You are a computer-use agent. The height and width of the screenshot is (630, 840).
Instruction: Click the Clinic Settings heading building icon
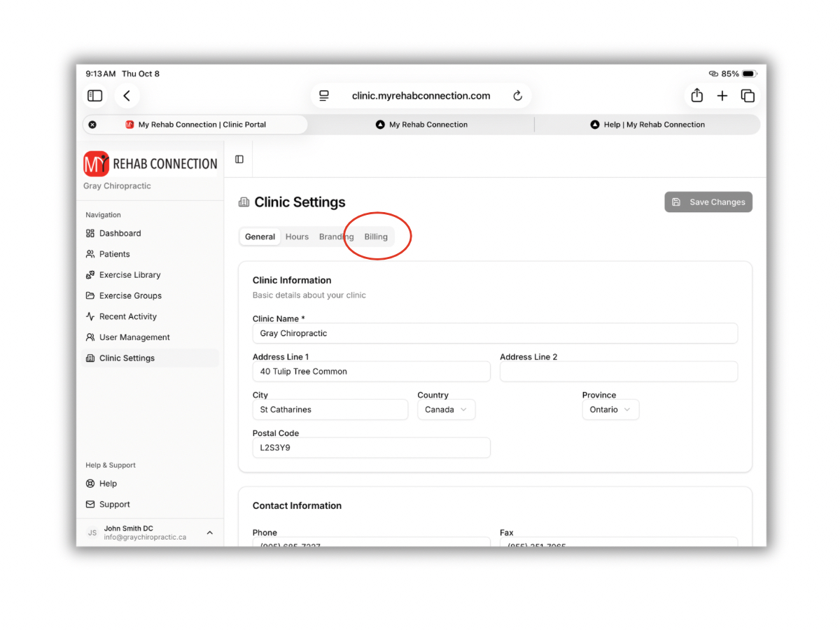[244, 202]
